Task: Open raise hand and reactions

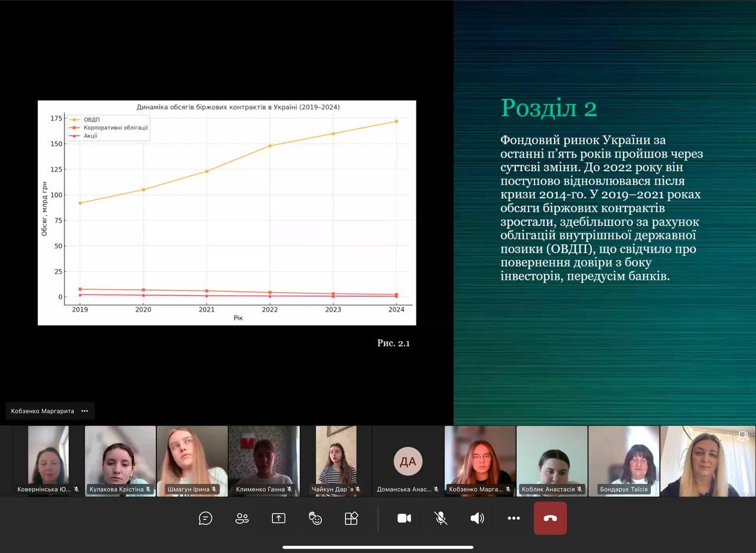Action: (315, 518)
